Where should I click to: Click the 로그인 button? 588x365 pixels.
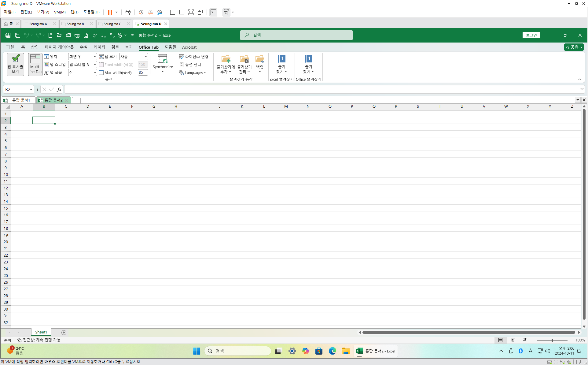pyautogui.click(x=531, y=35)
